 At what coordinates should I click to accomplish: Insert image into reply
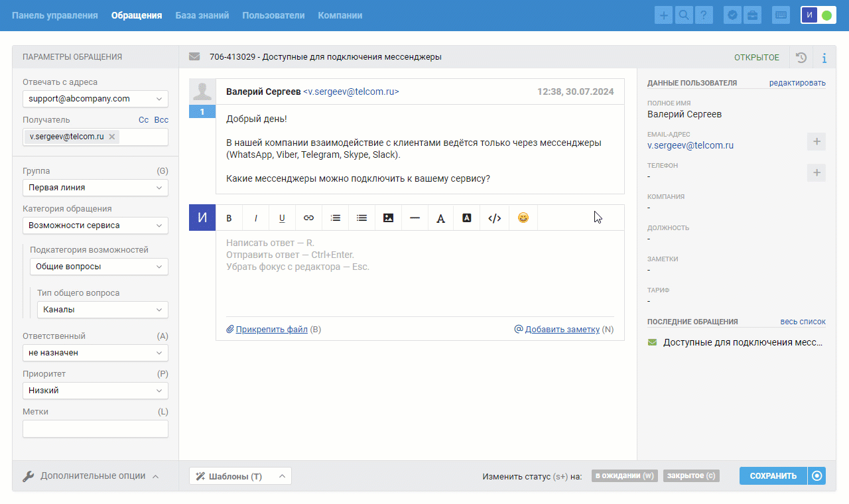click(389, 218)
